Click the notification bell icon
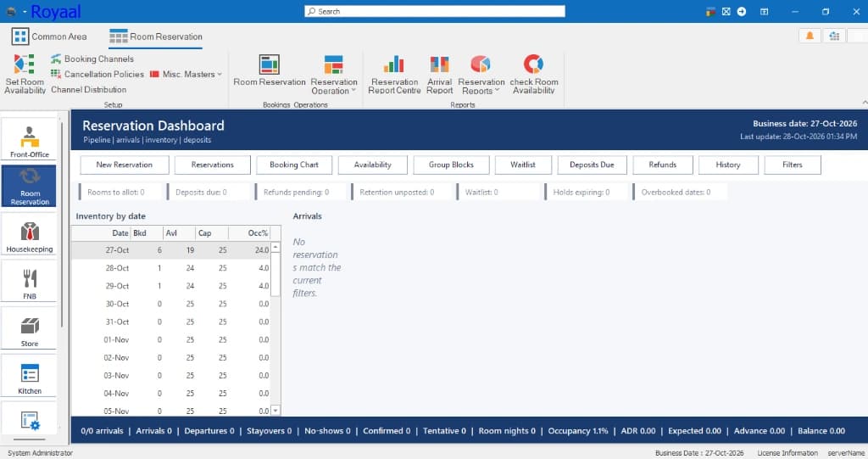Image resolution: width=868 pixels, height=459 pixels. [x=810, y=36]
